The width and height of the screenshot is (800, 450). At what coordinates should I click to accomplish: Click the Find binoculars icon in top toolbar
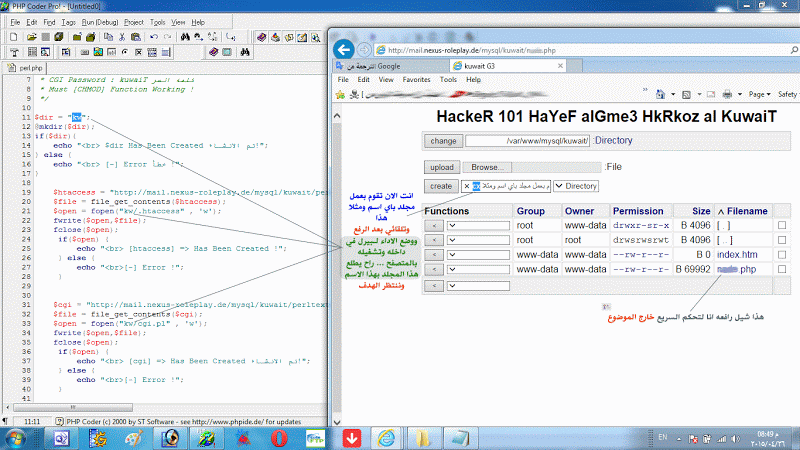[185, 37]
